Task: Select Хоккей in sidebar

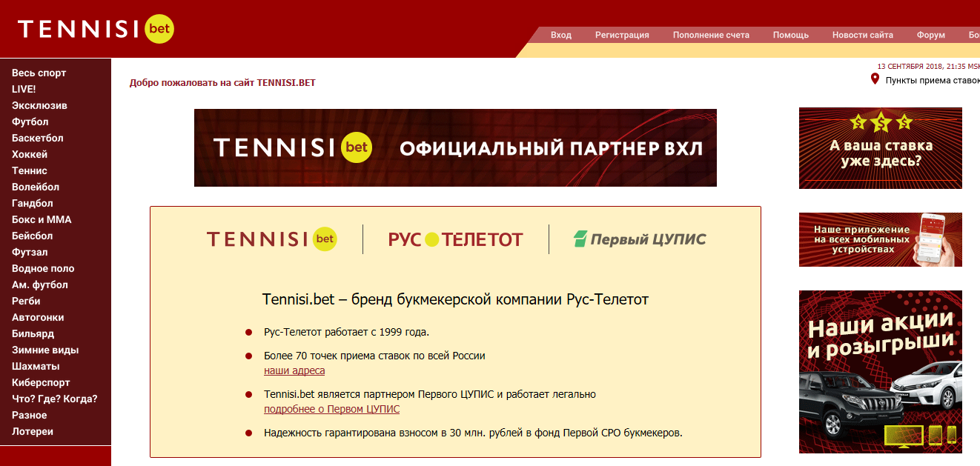Action: pos(30,154)
